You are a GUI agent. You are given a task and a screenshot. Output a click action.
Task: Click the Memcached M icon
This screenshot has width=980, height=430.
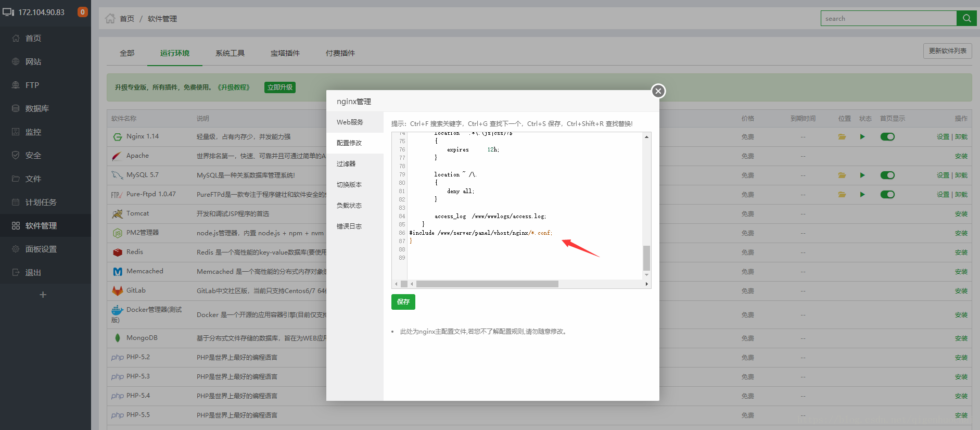pos(118,272)
